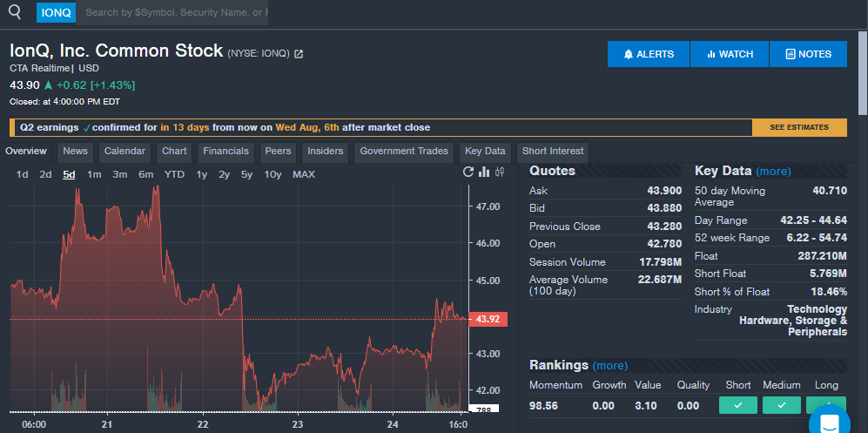The width and height of the screenshot is (868, 433).
Task: Click the Medium ranking checkmark badge
Action: (782, 405)
